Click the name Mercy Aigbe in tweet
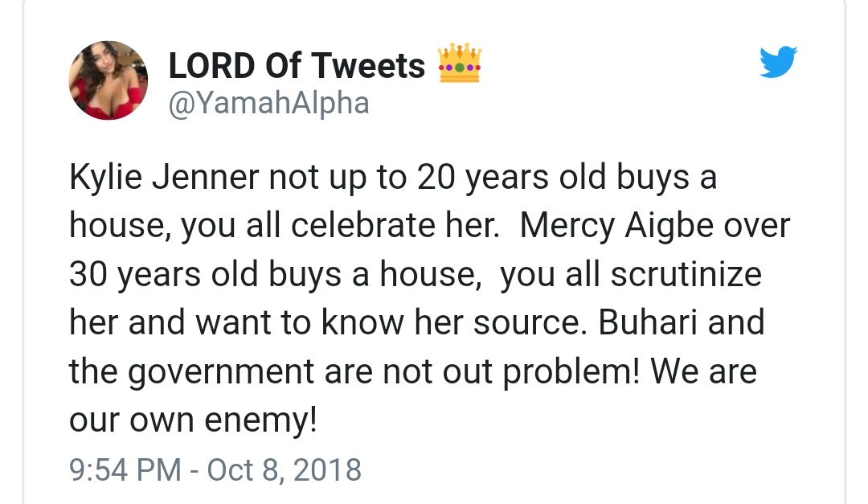 616,226
